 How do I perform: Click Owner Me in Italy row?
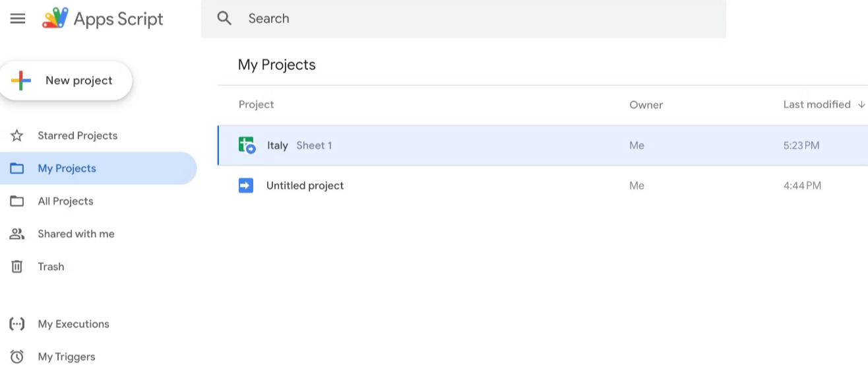636,145
